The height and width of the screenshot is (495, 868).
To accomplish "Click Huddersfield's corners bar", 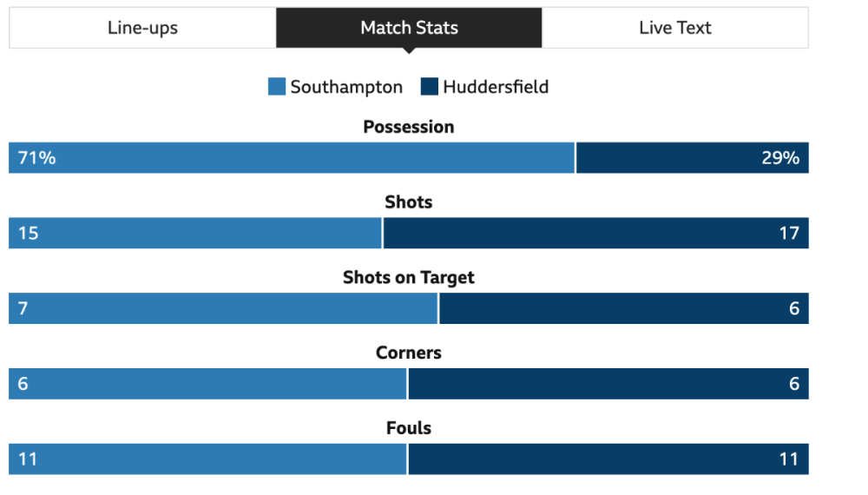I will 608,384.
